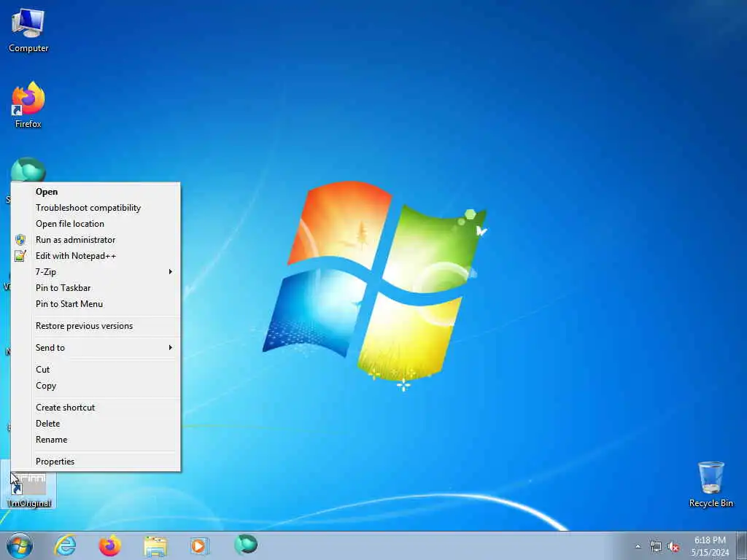Choose Open file location
747x560 pixels.
coord(96,224)
